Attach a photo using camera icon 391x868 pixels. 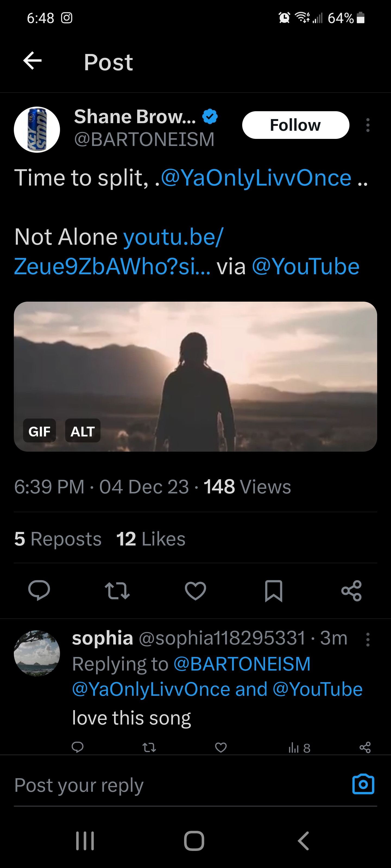click(x=363, y=784)
